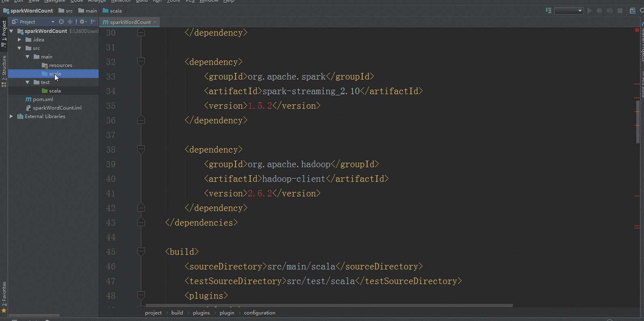Collapse the test folder node
Viewport: 644px width, 321px height.
[x=28, y=82]
